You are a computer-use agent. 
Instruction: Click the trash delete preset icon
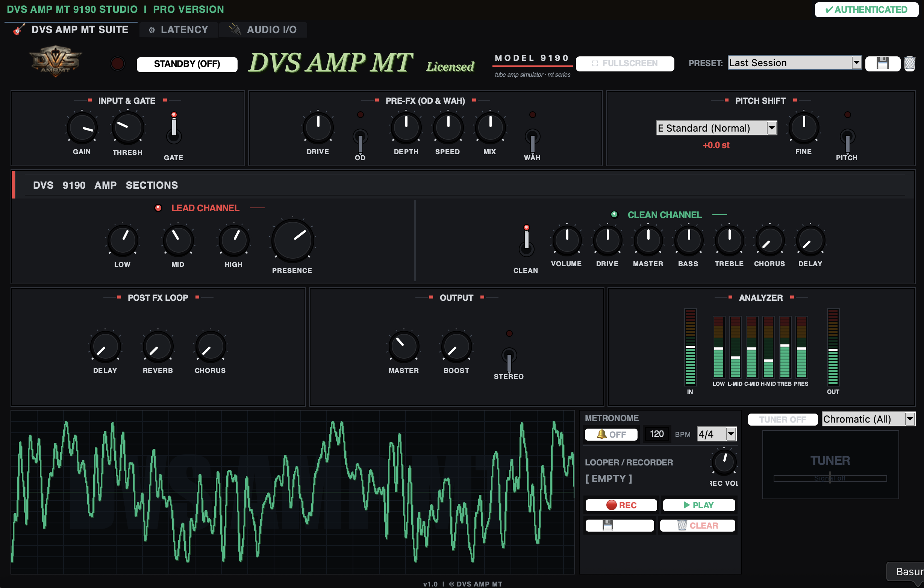pyautogui.click(x=910, y=63)
